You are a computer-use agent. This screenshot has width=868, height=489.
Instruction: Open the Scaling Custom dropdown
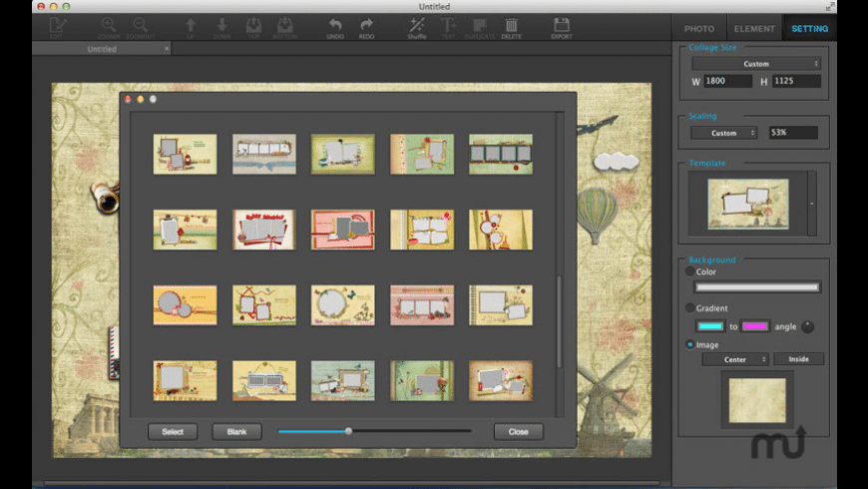pyautogui.click(x=724, y=133)
